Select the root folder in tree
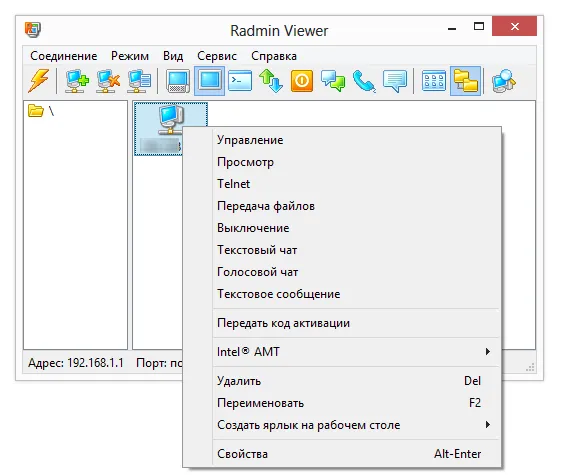This screenshot has width=565, height=475. [x=41, y=111]
